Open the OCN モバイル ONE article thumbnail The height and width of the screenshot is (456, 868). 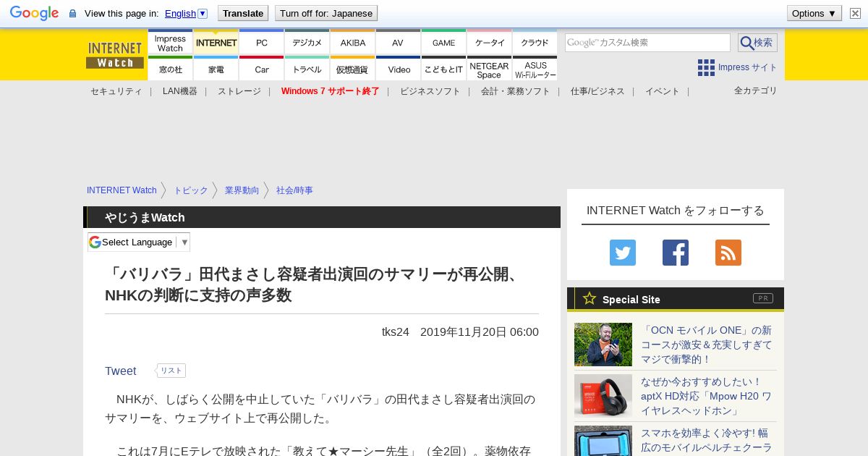click(x=603, y=345)
